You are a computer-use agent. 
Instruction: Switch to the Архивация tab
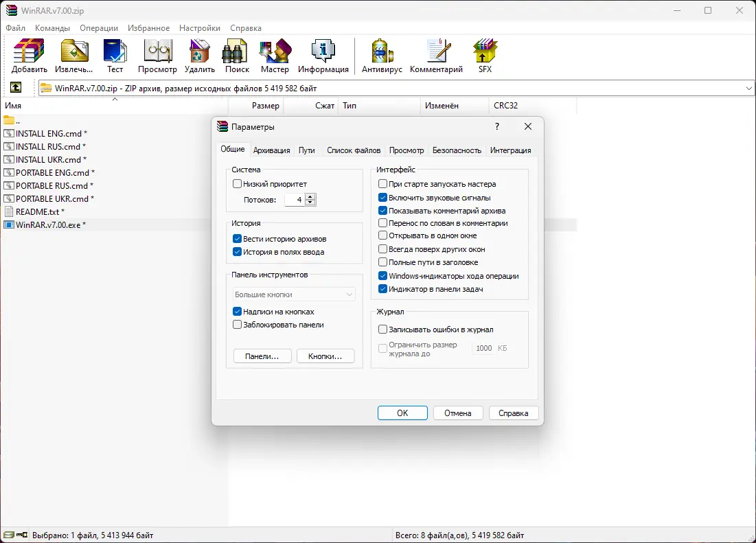[271, 150]
